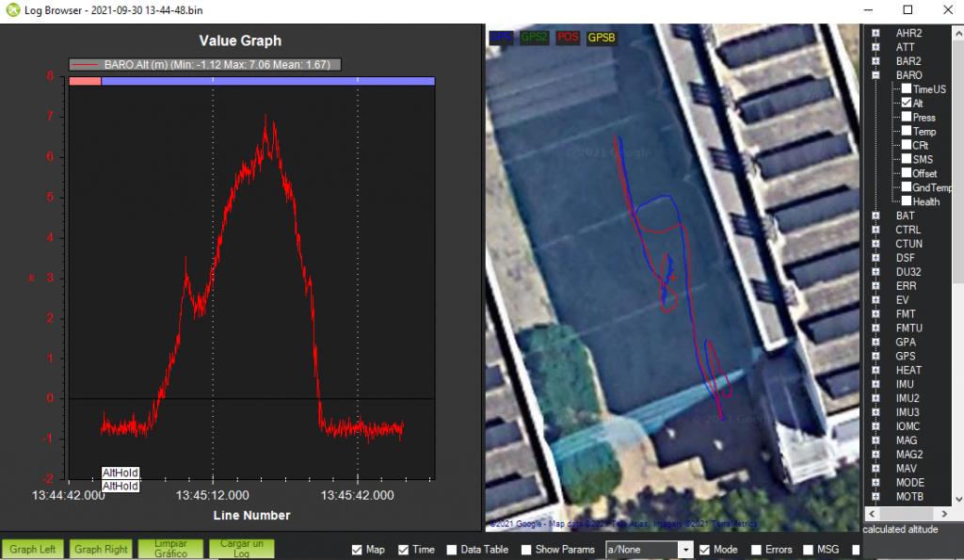Viewport: 964px width, 560px height.
Task: Select the GPSB map legend label
Action: click(602, 38)
